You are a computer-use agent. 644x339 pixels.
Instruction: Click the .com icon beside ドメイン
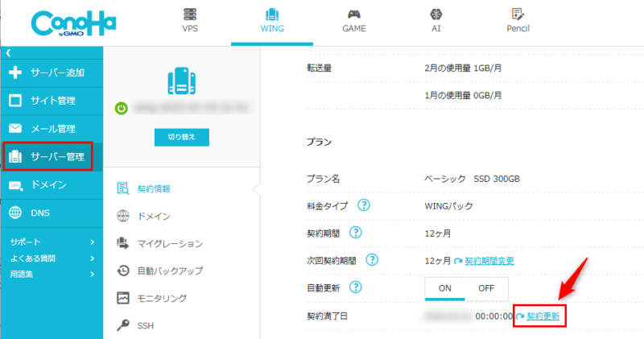point(15,185)
